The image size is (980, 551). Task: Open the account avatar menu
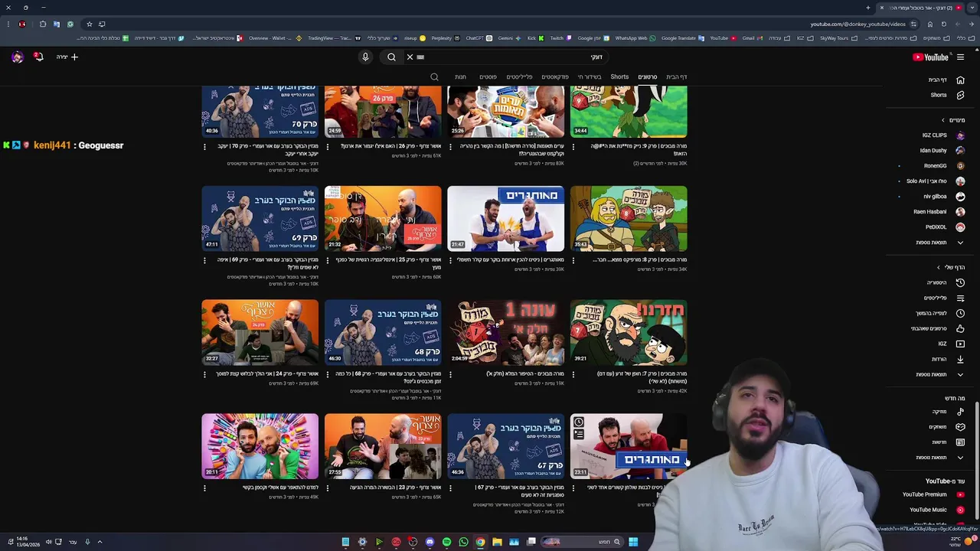click(17, 57)
